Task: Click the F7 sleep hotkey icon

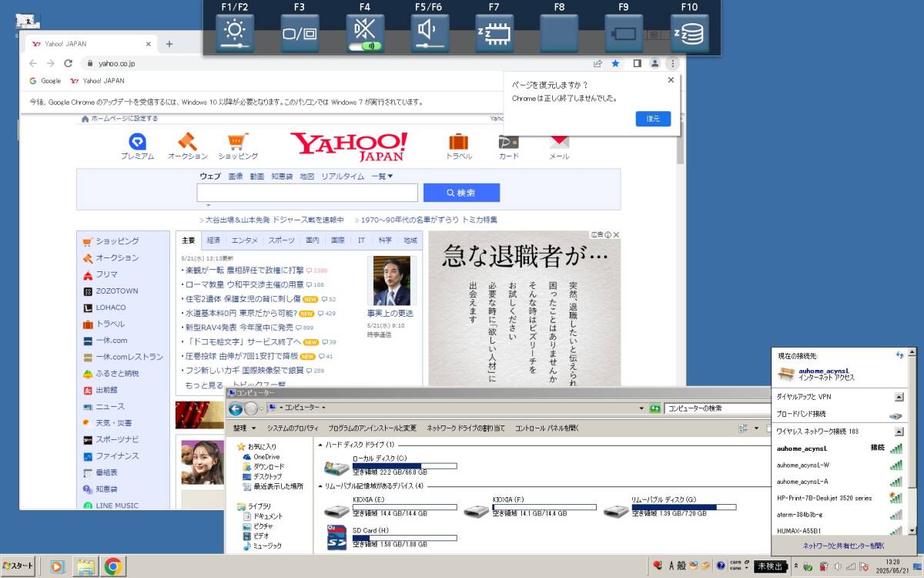Action: (494, 33)
